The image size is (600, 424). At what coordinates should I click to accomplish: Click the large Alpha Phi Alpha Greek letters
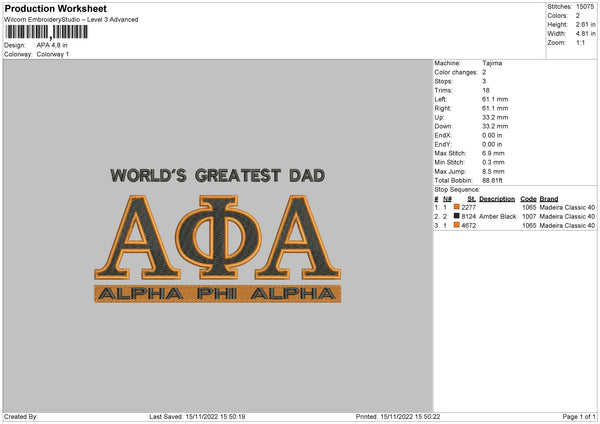click(x=217, y=236)
